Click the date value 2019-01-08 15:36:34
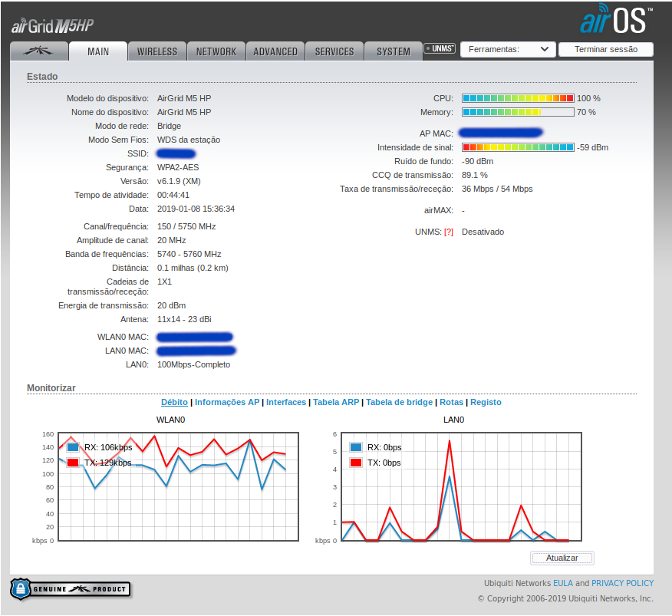 coord(196,209)
